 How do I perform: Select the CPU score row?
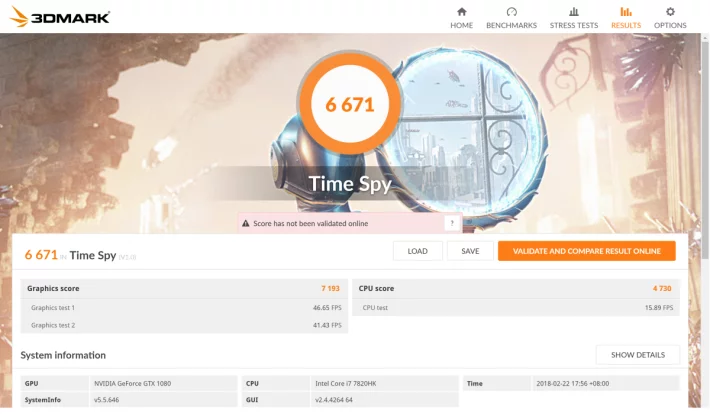pyautogui.click(x=516, y=288)
